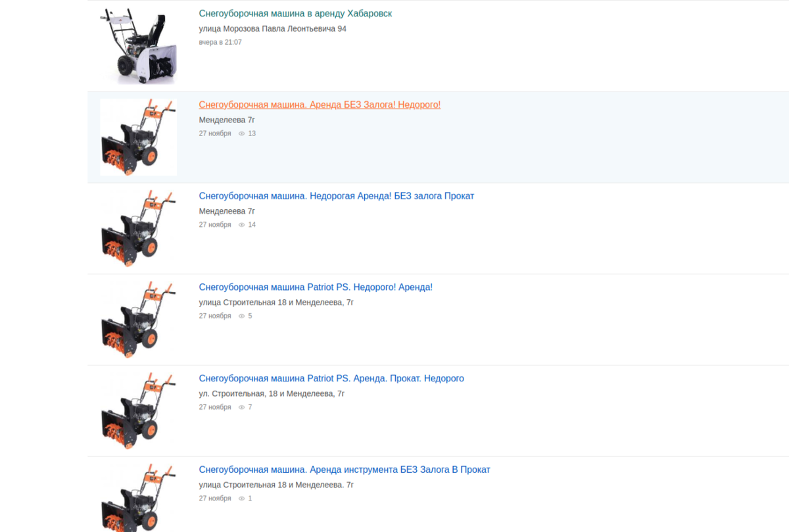The height and width of the screenshot is (532, 789).
Task: Open listing 'Снегоуборочная машина в аренду Хабаровск'
Action: 295,13
